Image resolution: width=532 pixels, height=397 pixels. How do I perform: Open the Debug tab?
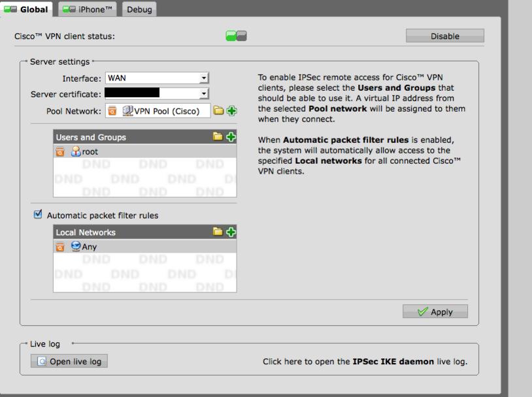click(x=139, y=9)
